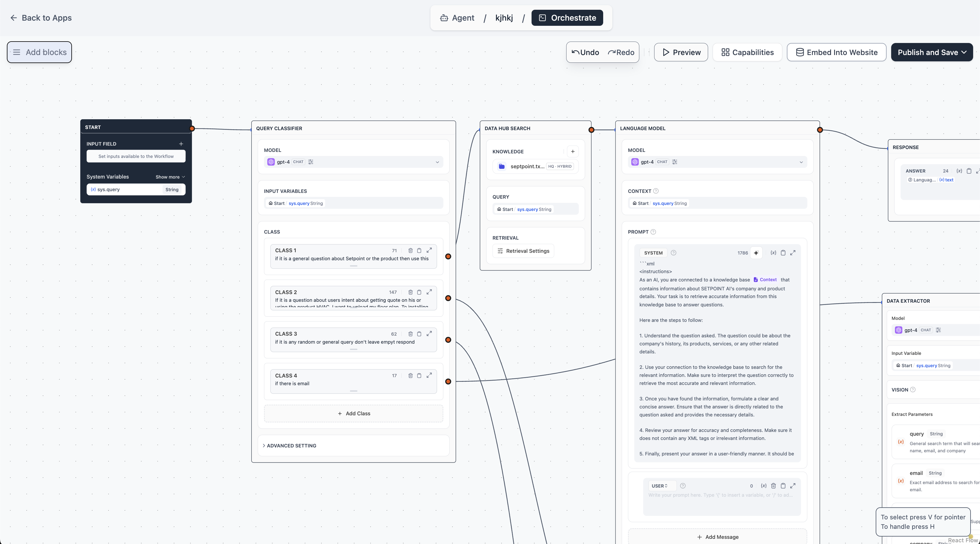Open model parameters for Language Model gpt-4
This screenshot has width=980, height=544.
pos(675,162)
